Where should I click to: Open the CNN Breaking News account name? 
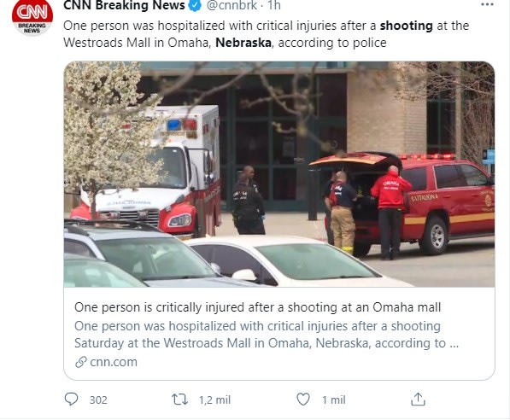click(124, 5)
